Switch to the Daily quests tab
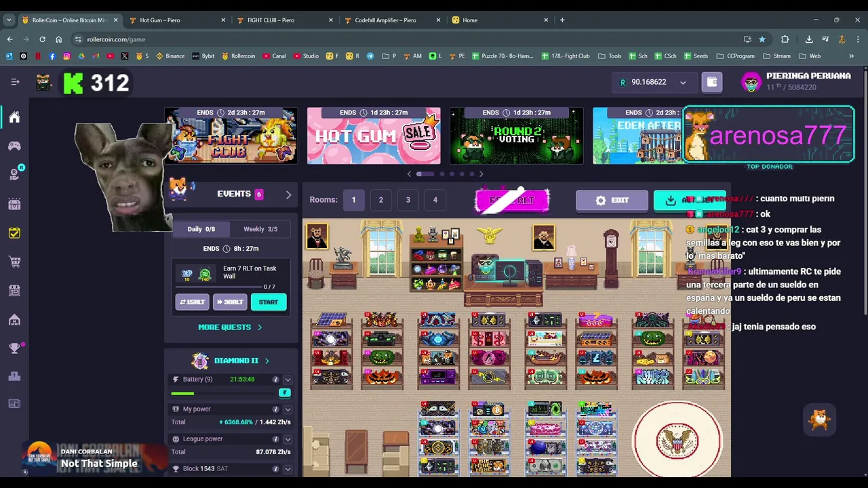The width and height of the screenshot is (868, 488). [201, 229]
